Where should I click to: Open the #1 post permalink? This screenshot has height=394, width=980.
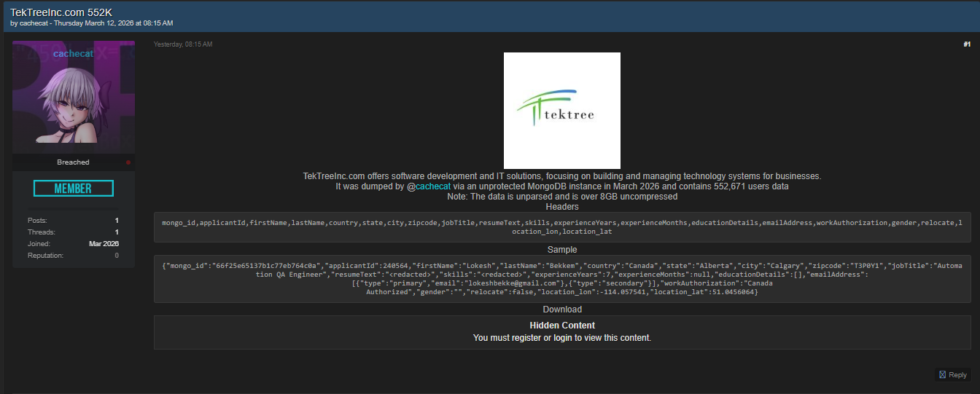tap(967, 44)
